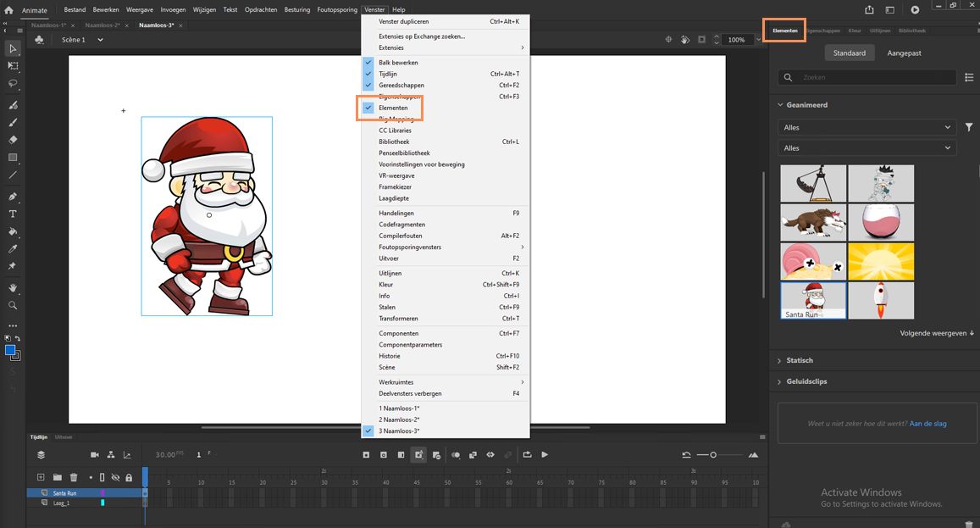
Task: Open the Scène 1 dropdown
Action: pyautogui.click(x=100, y=40)
